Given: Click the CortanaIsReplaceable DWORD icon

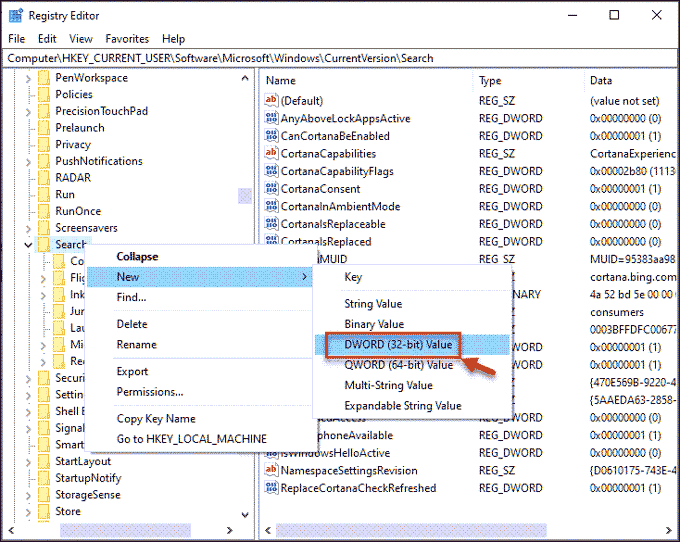Looking at the screenshot, I should pyautogui.click(x=271, y=224).
